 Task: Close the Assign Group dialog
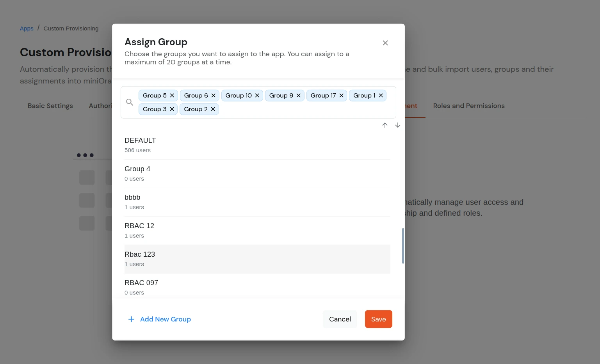coord(385,43)
